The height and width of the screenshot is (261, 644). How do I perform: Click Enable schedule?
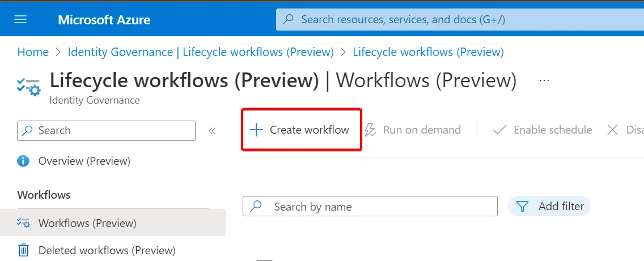tap(542, 130)
